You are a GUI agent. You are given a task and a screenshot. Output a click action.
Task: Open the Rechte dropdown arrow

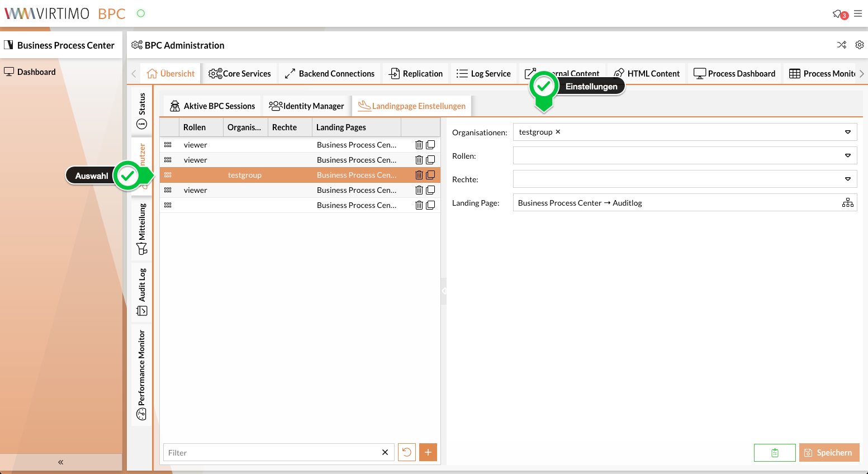(847, 179)
